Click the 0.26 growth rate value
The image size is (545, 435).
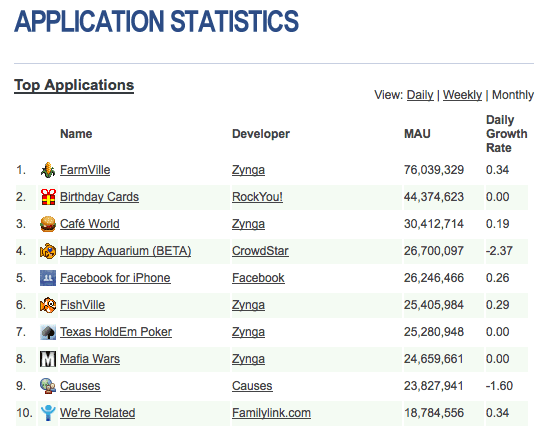pyautogui.click(x=497, y=278)
